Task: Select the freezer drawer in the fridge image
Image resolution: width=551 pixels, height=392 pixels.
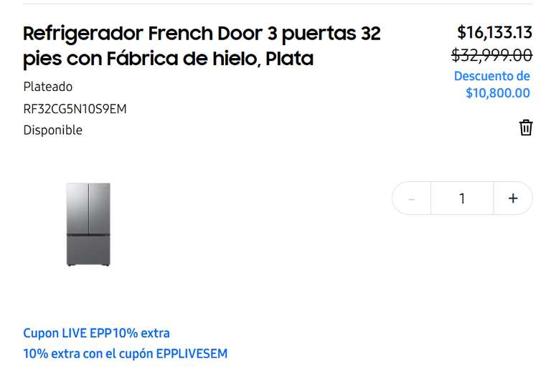Action: coord(88,250)
